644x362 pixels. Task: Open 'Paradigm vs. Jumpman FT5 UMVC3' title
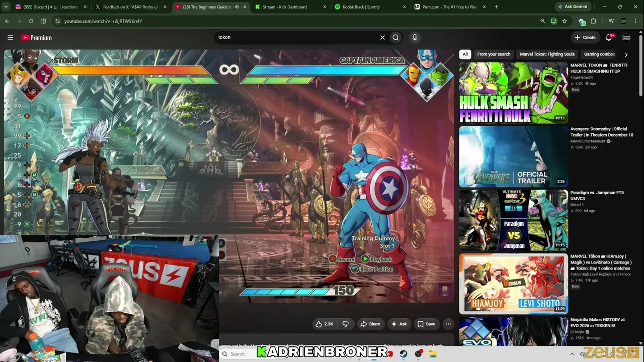click(x=597, y=196)
